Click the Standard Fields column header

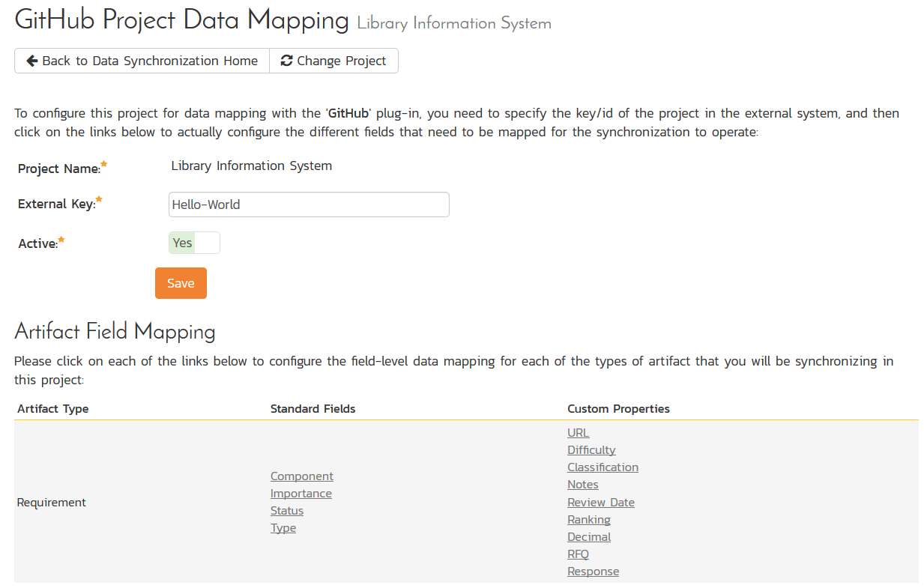point(313,409)
